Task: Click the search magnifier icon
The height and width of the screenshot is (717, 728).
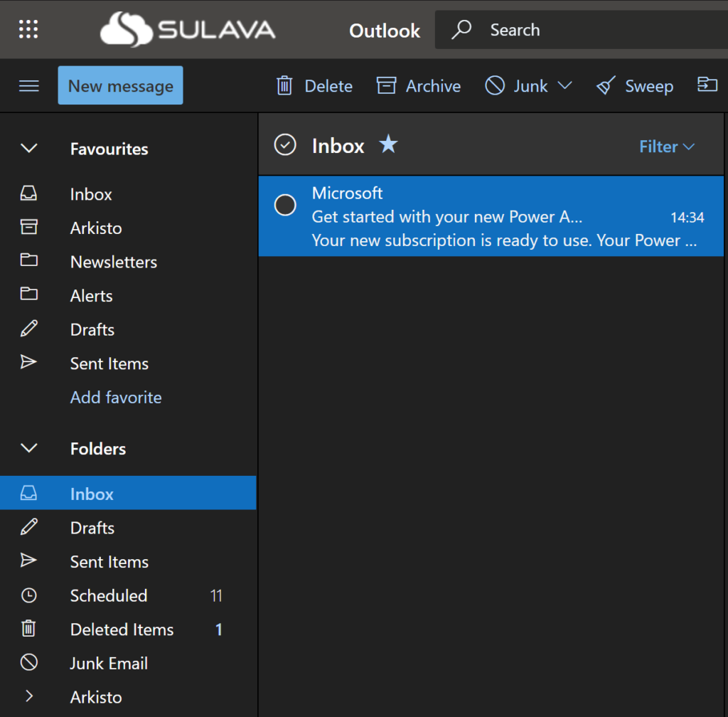Action: pos(461,30)
